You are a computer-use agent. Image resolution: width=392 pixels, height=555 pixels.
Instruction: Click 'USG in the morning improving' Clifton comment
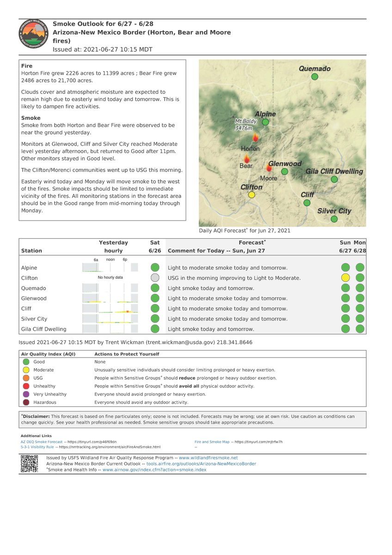coord(234,278)
